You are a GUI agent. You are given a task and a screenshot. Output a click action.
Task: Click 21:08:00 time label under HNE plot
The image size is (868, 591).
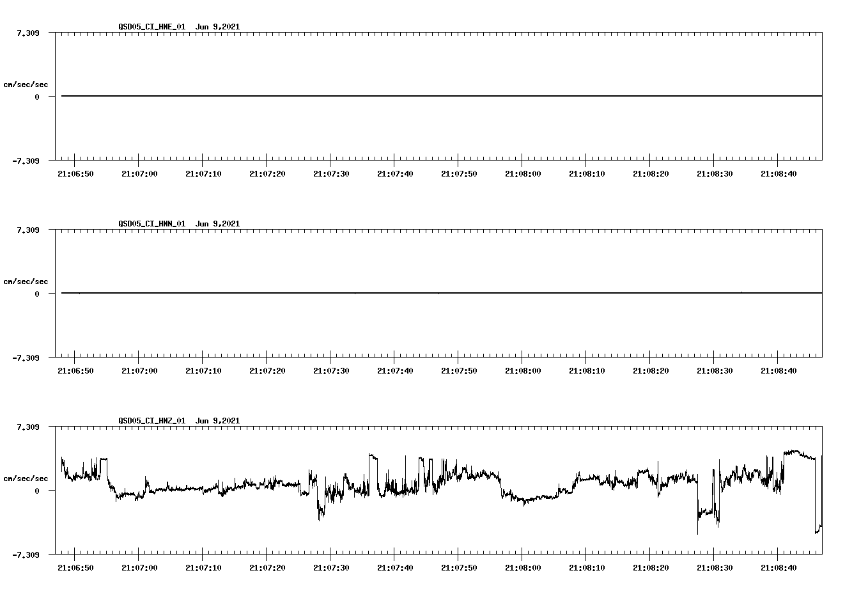pyautogui.click(x=523, y=174)
